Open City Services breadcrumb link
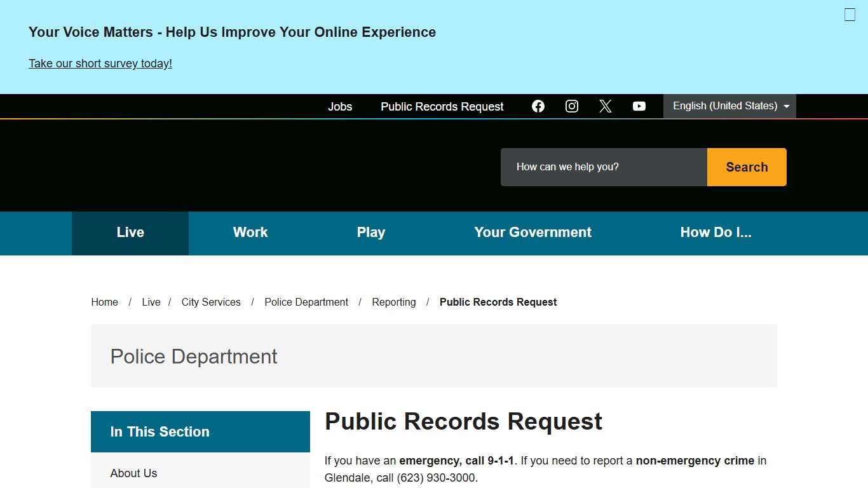The height and width of the screenshot is (488, 868). 211,302
